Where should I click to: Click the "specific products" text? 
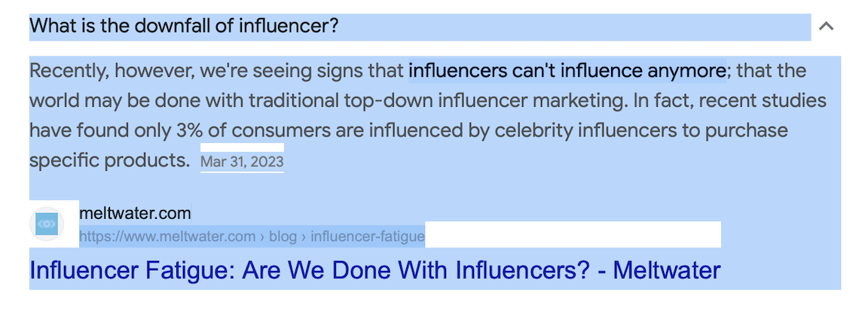pos(109,160)
